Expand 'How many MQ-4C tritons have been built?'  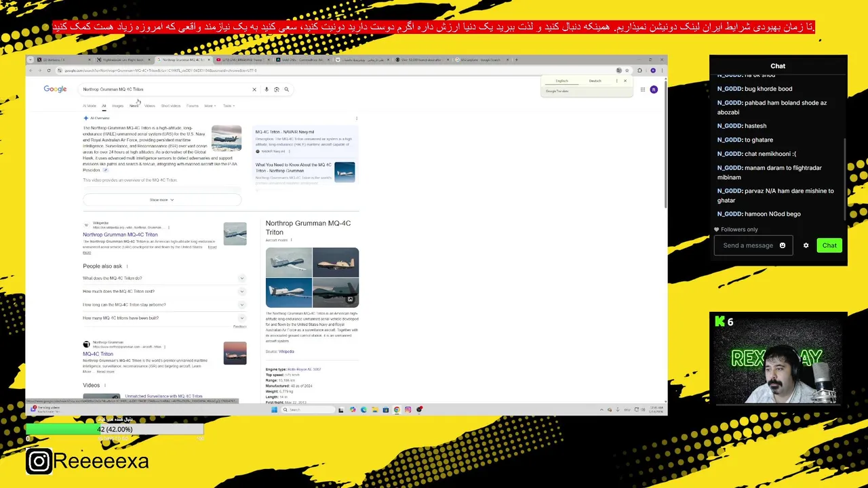164,318
